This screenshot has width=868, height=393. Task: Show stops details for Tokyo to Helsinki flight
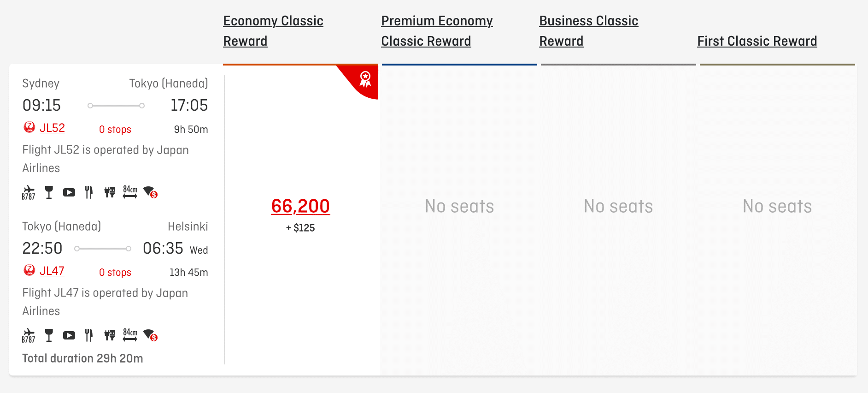click(x=115, y=273)
